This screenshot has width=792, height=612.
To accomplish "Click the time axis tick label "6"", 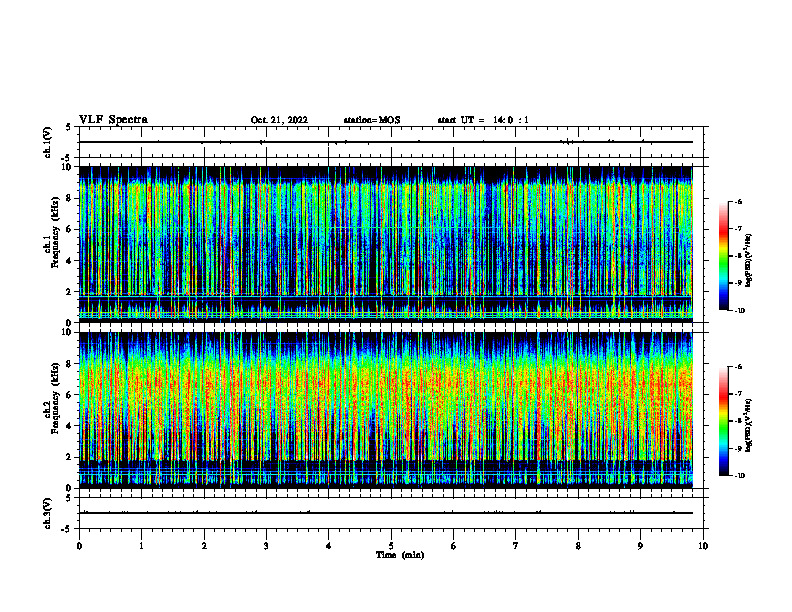I will (x=453, y=546).
